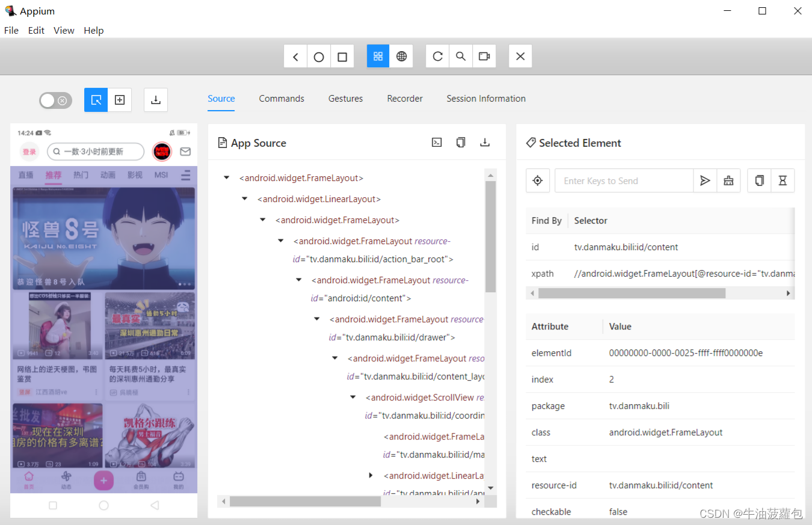Image resolution: width=812 pixels, height=525 pixels.
Task: Open the Edit menu
Action: click(x=36, y=30)
